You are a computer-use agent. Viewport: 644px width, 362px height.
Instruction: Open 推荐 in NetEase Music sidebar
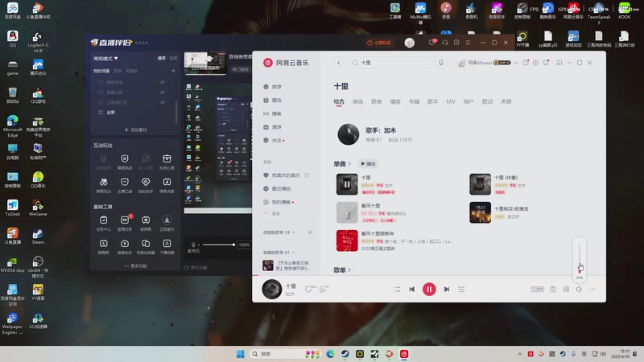coord(276,87)
